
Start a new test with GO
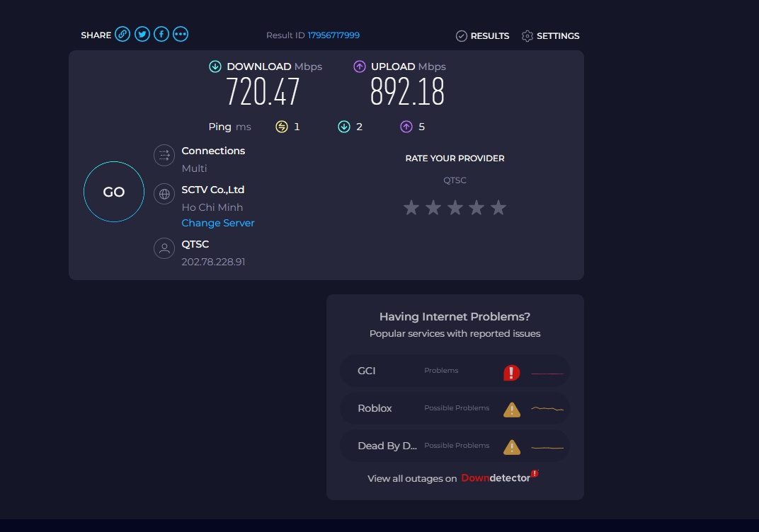click(114, 192)
